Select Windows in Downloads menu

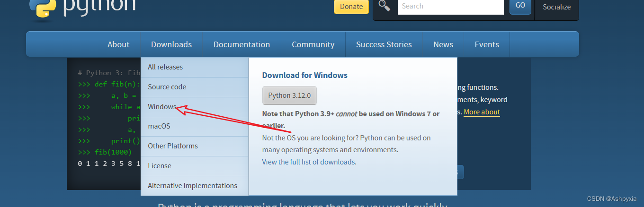click(x=195, y=107)
